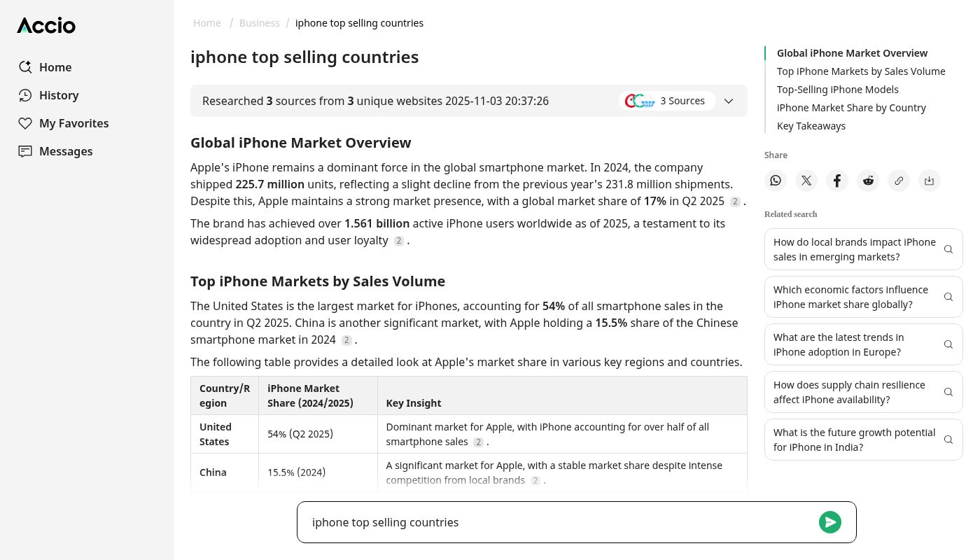Image resolution: width=980 pixels, height=560 pixels.
Task: Share page via WhatsApp icon
Action: click(x=776, y=181)
